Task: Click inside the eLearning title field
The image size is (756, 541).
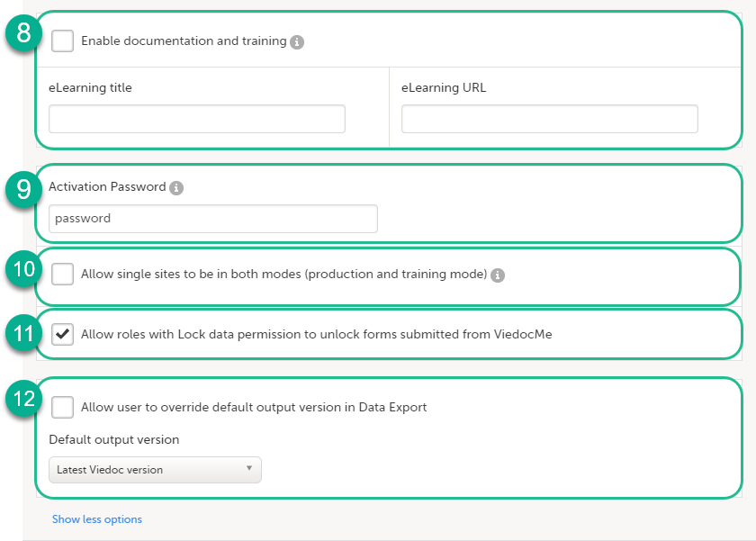Action: (x=196, y=118)
